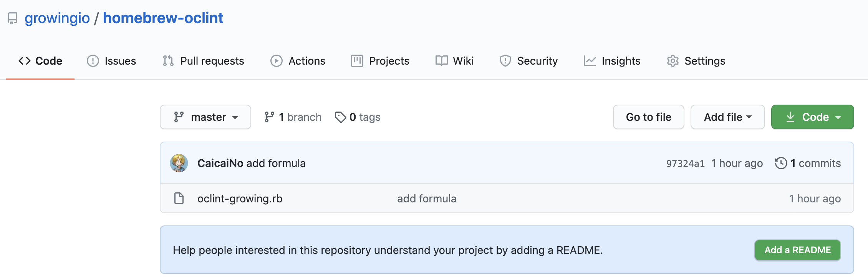Open the oclint-growing.rb file

[240, 199]
